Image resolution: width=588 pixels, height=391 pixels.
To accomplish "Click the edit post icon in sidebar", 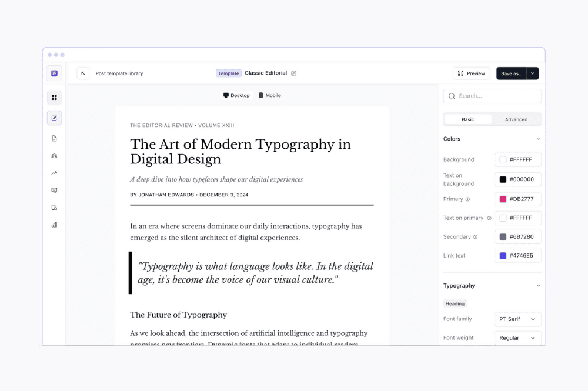I will point(54,118).
